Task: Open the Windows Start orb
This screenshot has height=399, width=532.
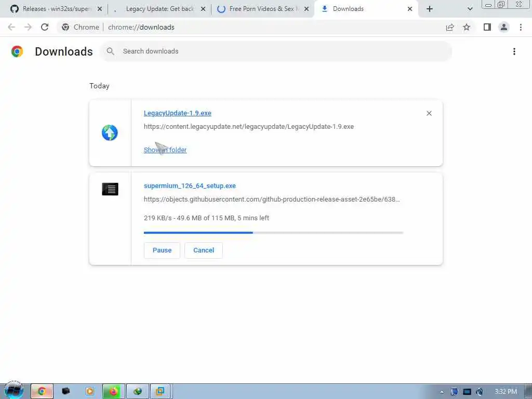Action: click(14, 391)
